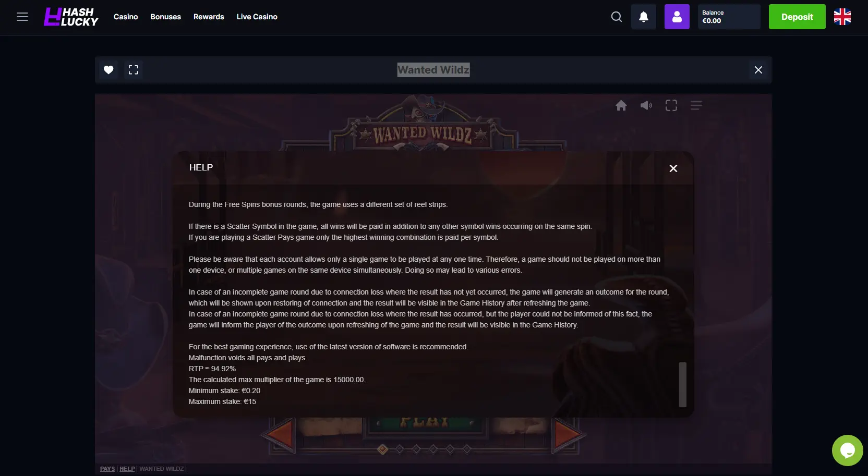Click the Hash Lucky logo
The height and width of the screenshot is (476, 868).
click(x=71, y=17)
